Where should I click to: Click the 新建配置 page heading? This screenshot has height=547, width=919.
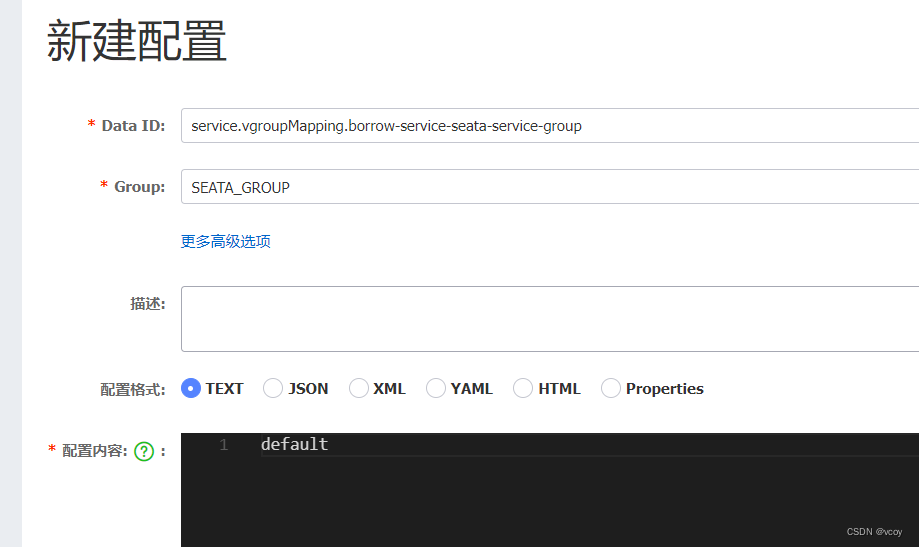click(x=137, y=40)
